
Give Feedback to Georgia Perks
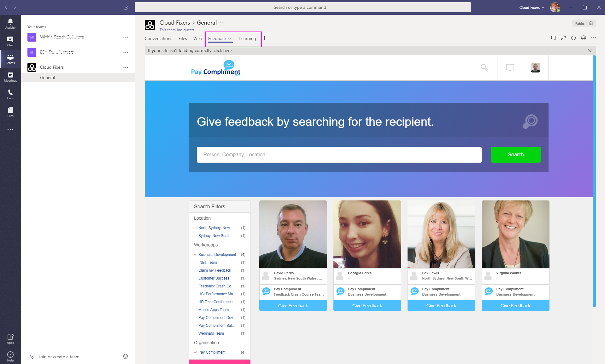pyautogui.click(x=367, y=306)
